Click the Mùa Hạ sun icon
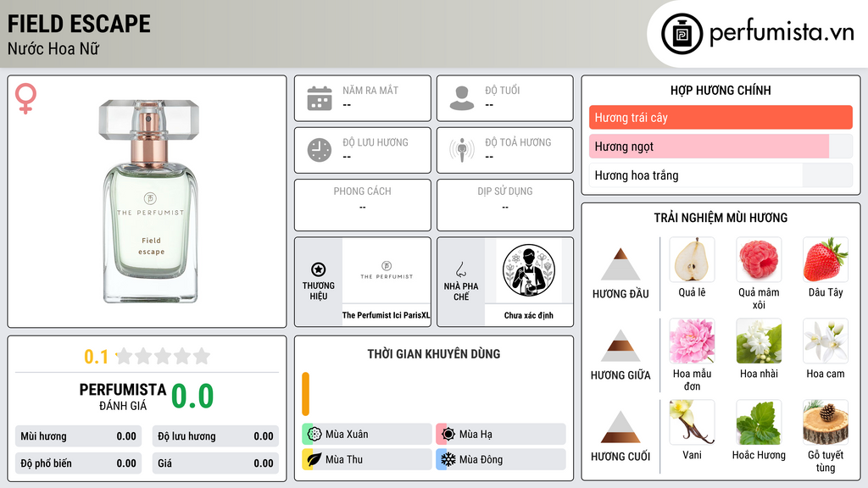Image resolution: width=868 pixels, height=488 pixels. point(448,435)
